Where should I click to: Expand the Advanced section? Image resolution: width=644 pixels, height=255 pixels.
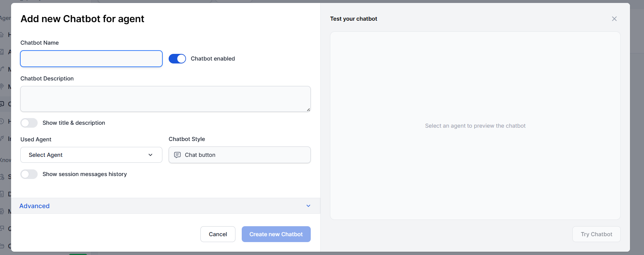166,206
